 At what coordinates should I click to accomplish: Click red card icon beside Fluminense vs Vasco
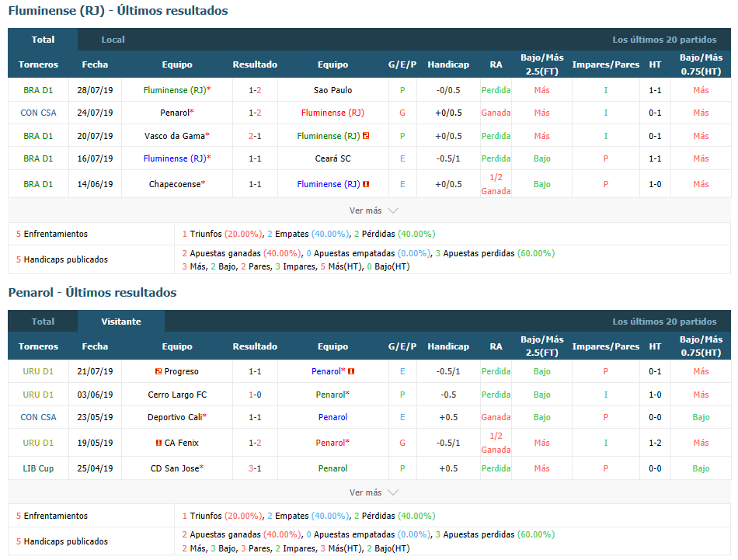click(366, 136)
